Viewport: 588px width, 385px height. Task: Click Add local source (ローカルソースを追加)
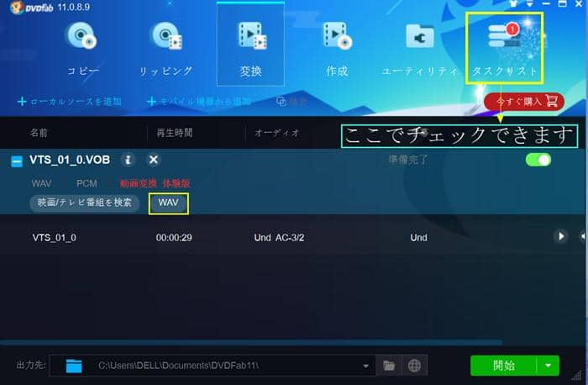point(70,102)
